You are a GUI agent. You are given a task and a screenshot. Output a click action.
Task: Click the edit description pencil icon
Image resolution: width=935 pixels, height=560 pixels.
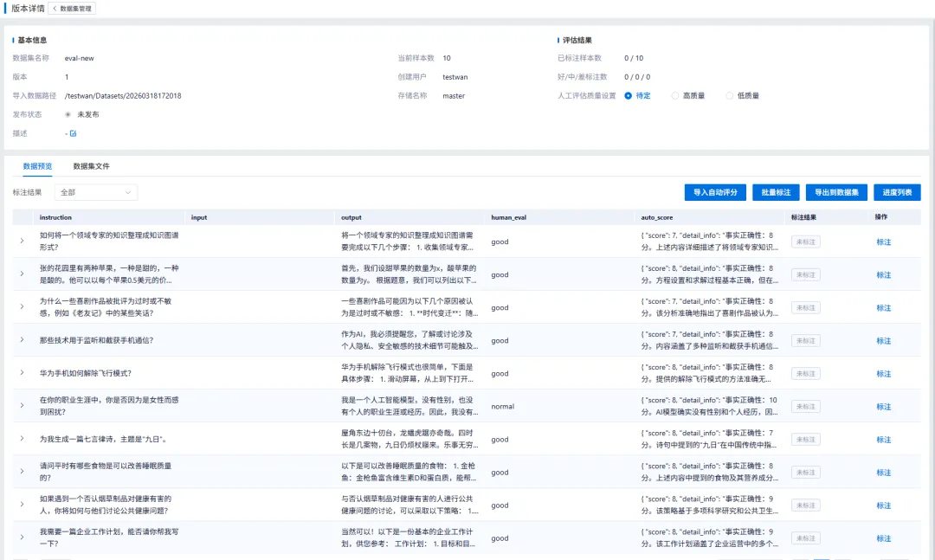pos(74,133)
